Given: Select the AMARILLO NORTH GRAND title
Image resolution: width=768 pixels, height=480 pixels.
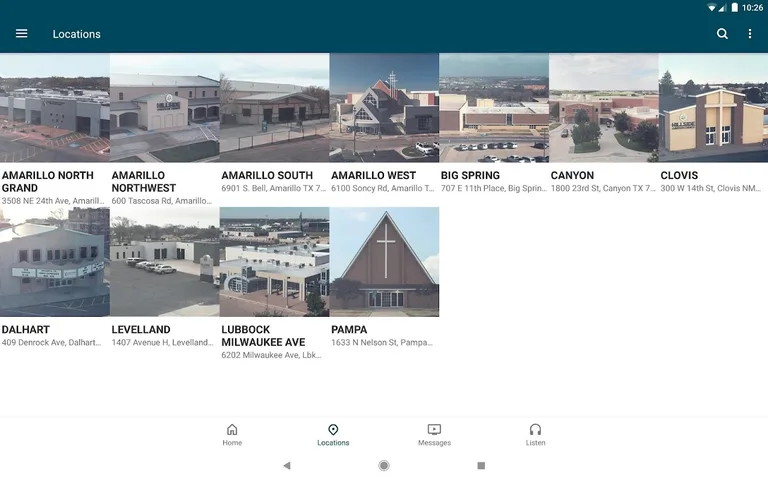Looking at the screenshot, I should pos(48,182).
